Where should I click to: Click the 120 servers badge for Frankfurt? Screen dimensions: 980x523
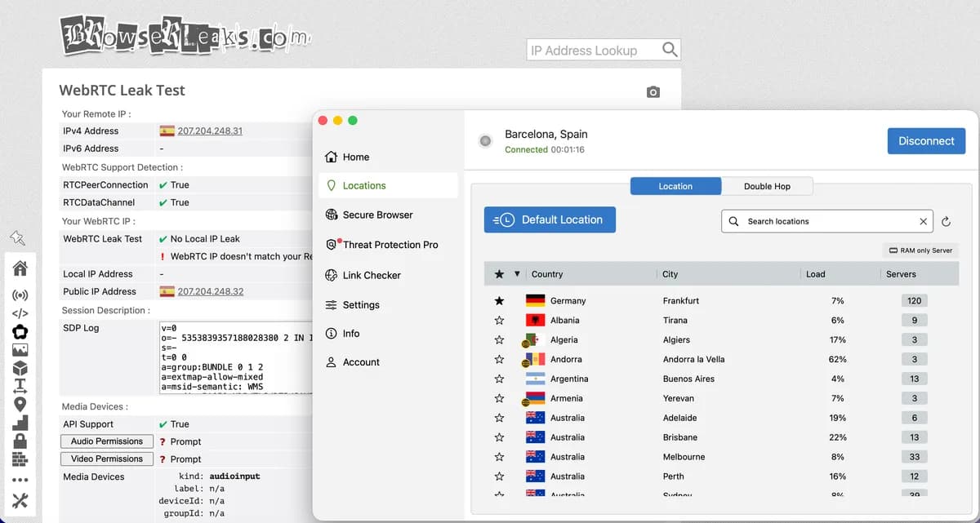(914, 300)
